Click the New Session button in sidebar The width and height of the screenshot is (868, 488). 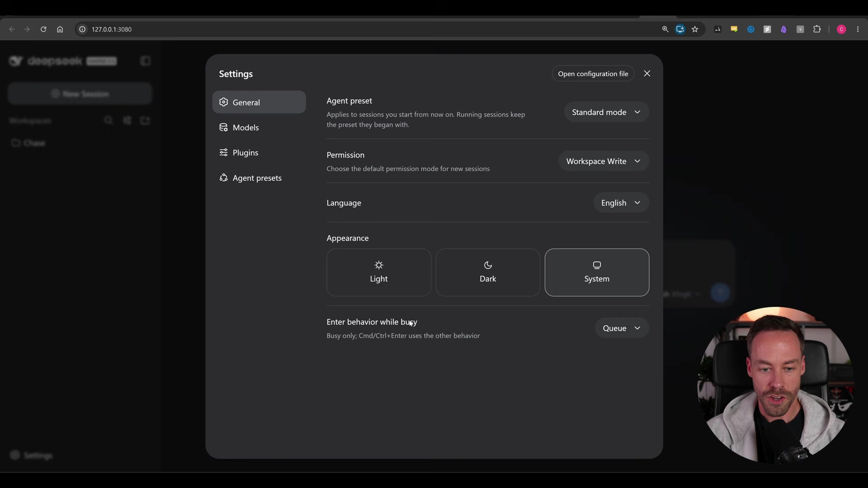(x=80, y=94)
